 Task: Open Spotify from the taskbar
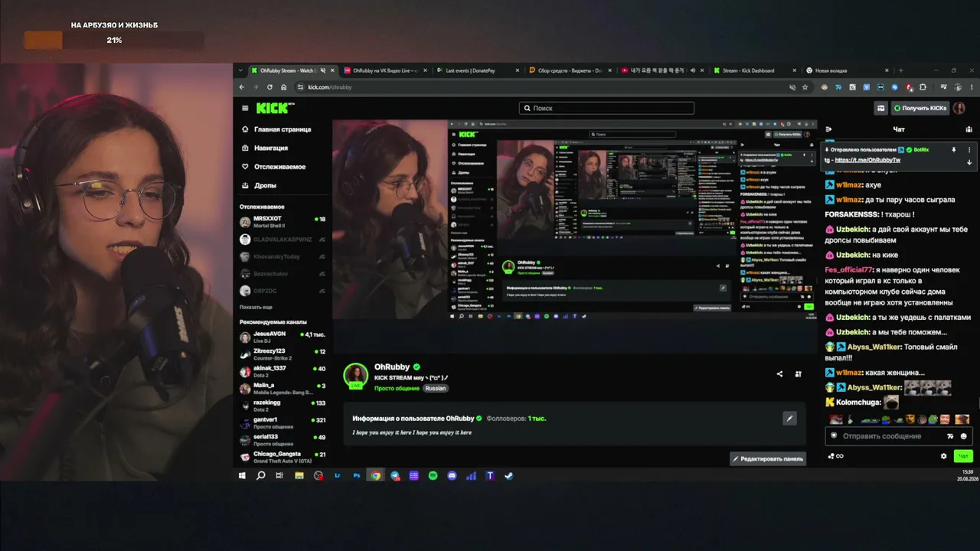[x=433, y=476]
